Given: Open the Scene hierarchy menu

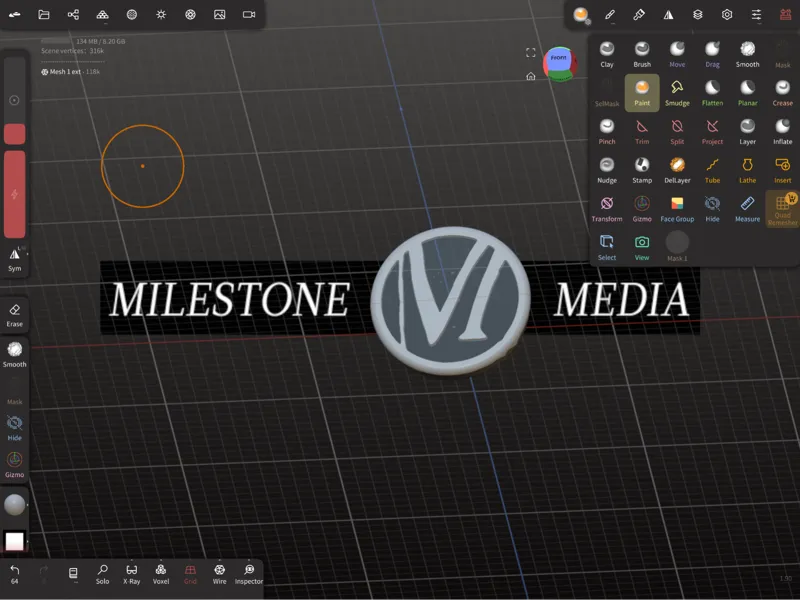Looking at the screenshot, I should coord(73,15).
